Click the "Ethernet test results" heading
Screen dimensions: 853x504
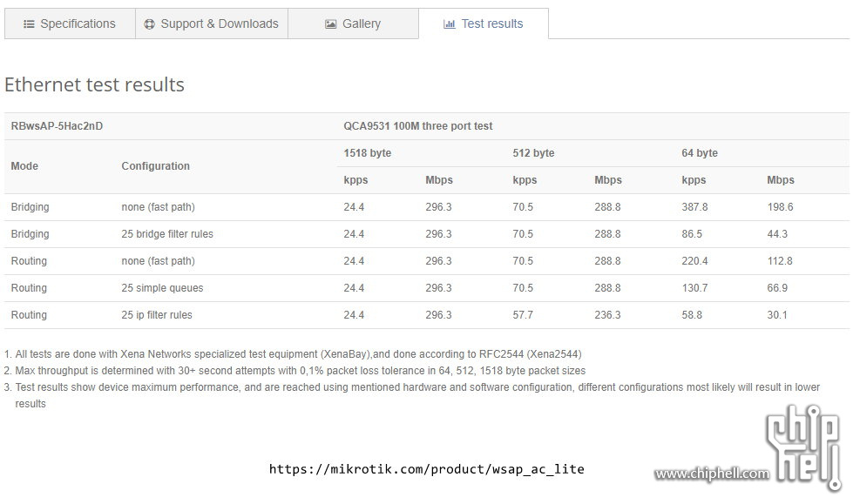(x=94, y=84)
